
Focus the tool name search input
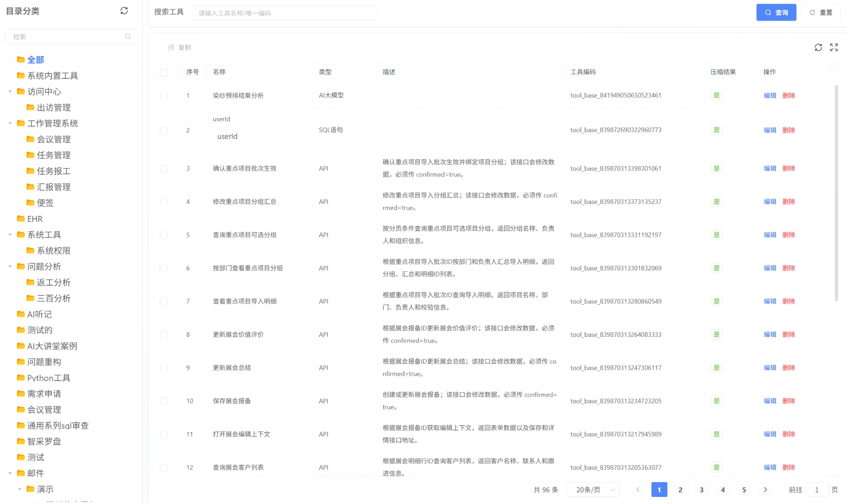pyautogui.click(x=284, y=13)
